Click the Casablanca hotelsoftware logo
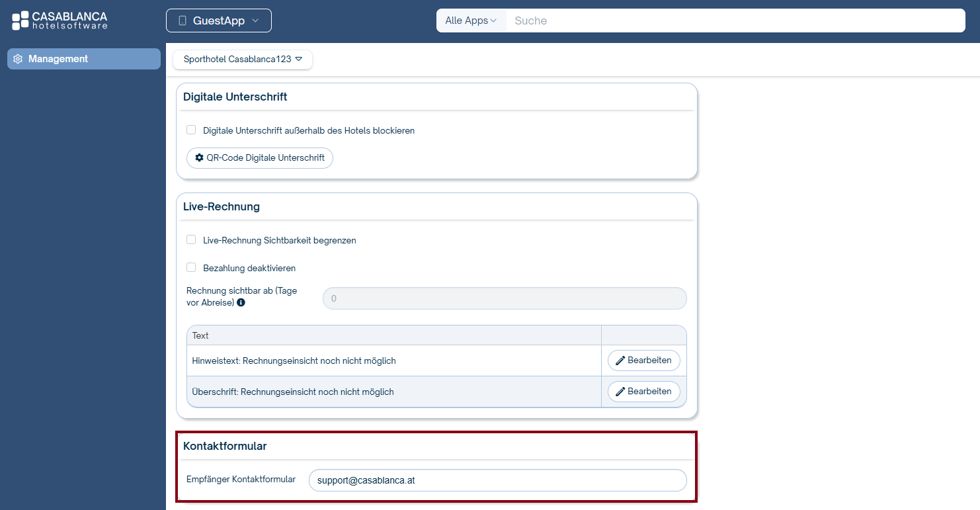 coord(60,21)
